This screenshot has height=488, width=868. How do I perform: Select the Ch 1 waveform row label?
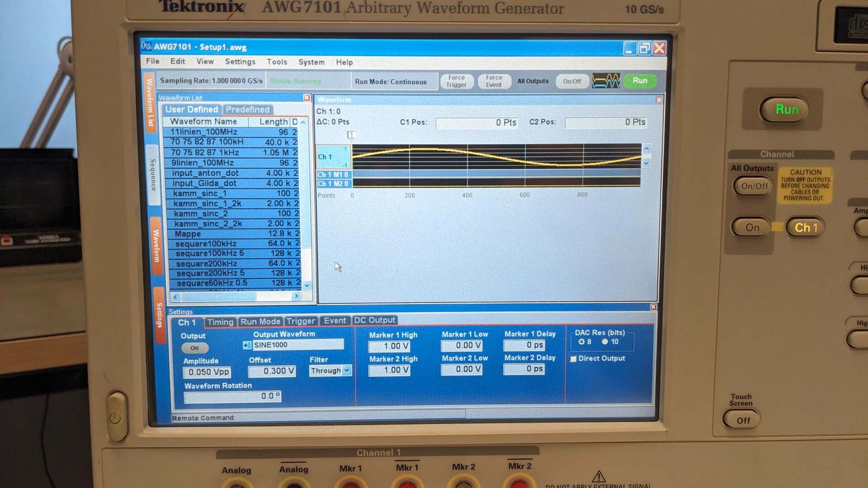tap(333, 157)
